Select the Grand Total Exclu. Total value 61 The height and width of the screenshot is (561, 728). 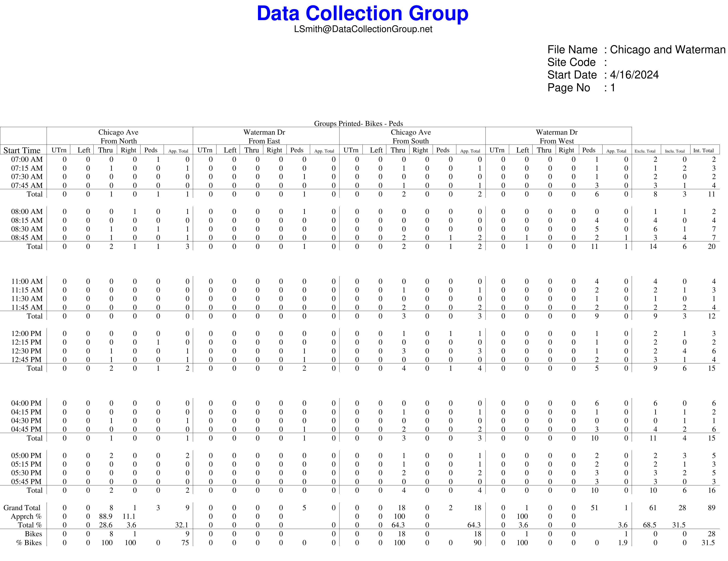pos(653,508)
